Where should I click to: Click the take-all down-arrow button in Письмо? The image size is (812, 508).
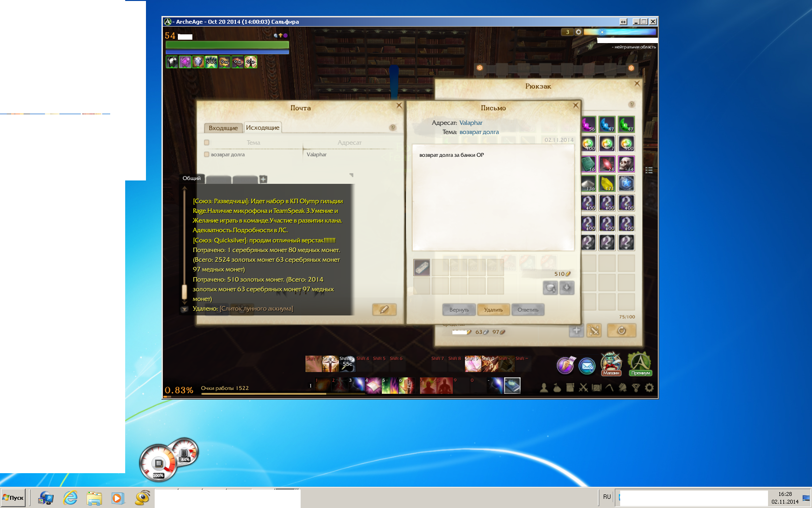(x=566, y=288)
